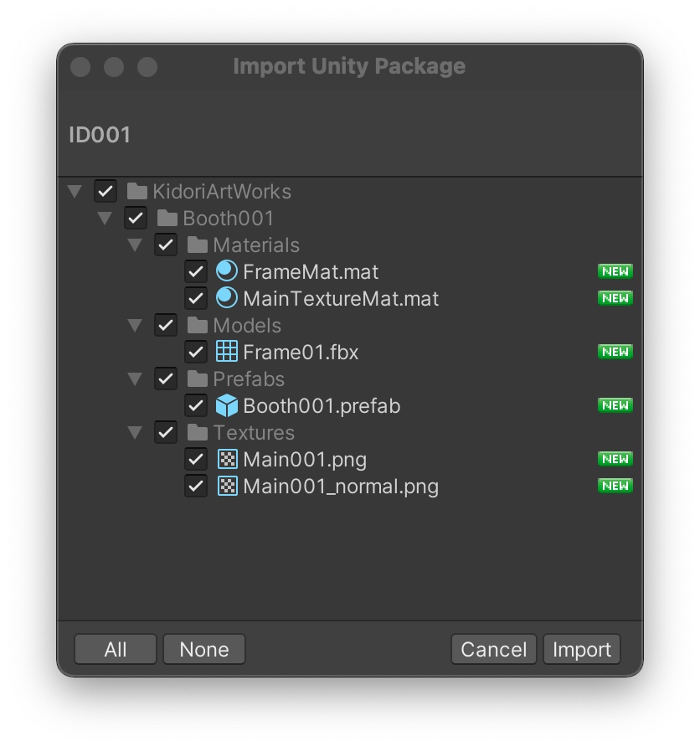Click the Frame01.fbx model mesh icon
The height and width of the screenshot is (747, 700).
click(227, 352)
